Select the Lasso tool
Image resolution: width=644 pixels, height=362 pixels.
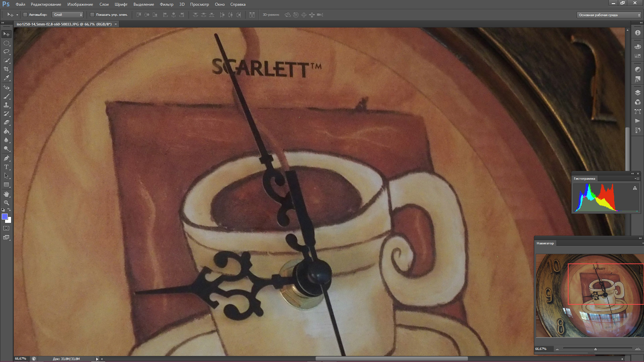(x=6, y=52)
